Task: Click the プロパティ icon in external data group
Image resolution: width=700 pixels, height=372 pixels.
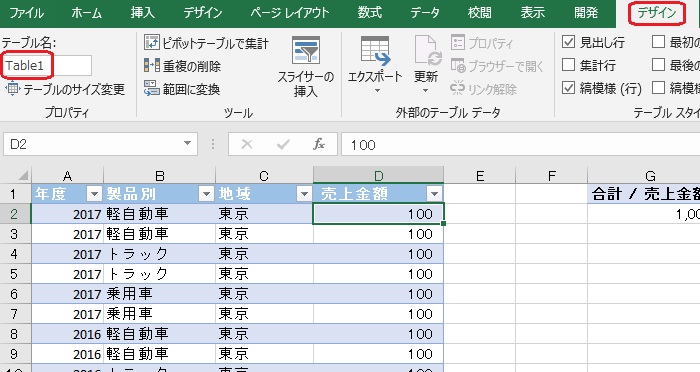Action: pos(458,42)
